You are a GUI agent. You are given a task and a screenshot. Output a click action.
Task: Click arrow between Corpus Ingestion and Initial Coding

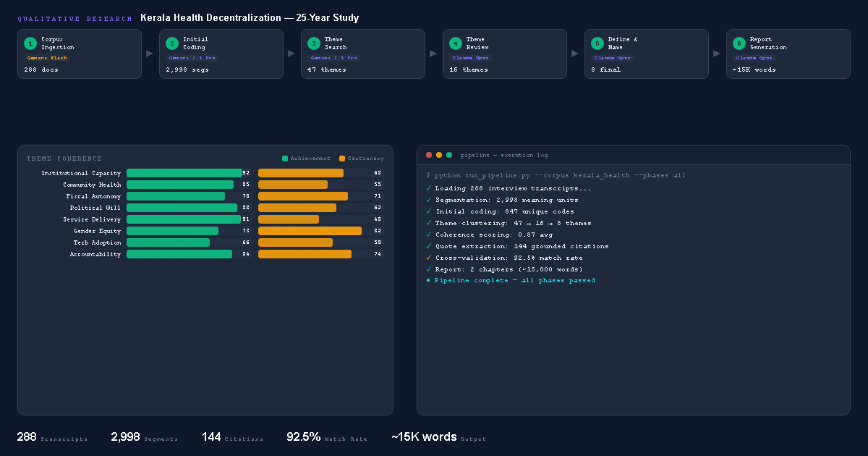150,54
